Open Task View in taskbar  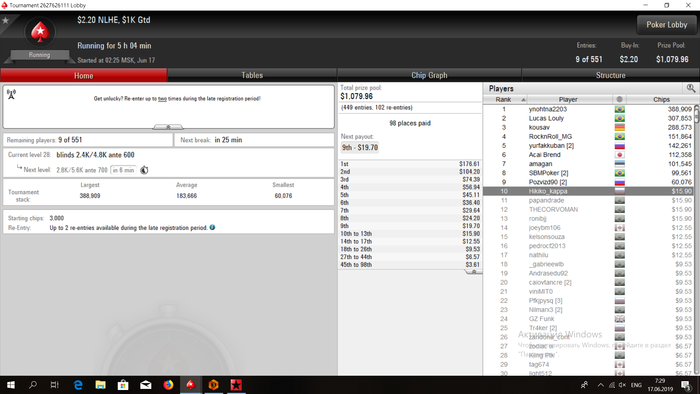click(x=54, y=385)
